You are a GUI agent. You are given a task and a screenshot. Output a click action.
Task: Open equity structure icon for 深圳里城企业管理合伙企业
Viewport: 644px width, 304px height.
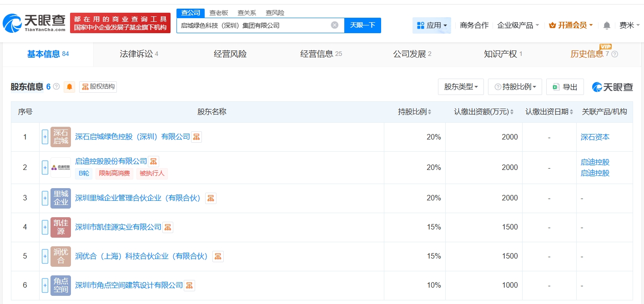[211, 198]
